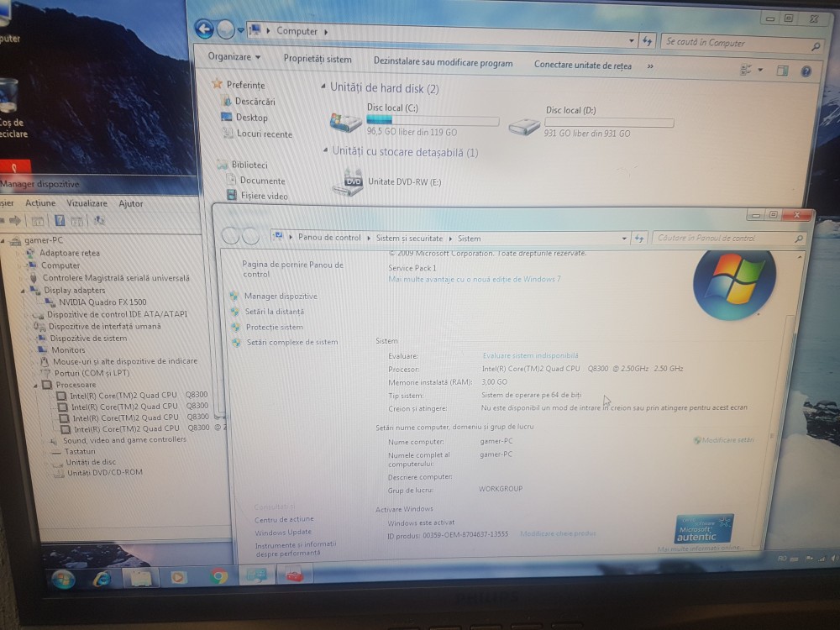
Task: Click the Evaluare sistem indisponibilă link
Action: (530, 355)
